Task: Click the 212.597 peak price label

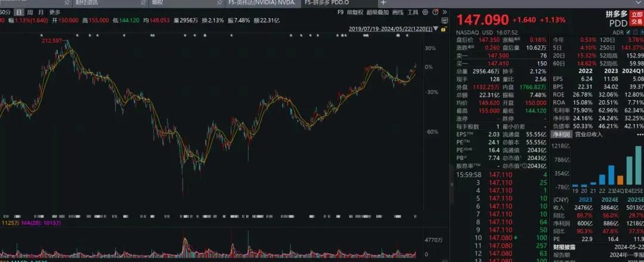Action: pos(52,41)
